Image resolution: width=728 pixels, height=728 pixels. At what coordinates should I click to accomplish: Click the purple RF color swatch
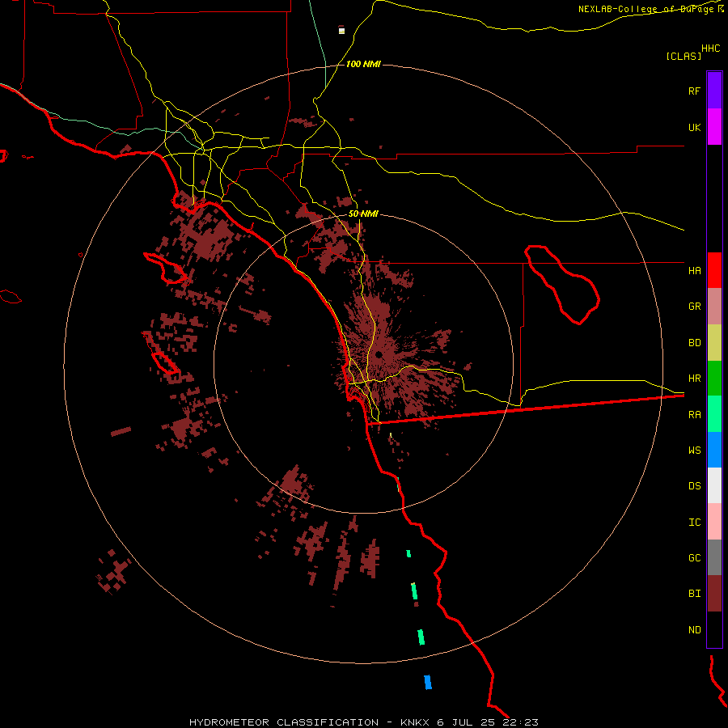tap(714, 91)
